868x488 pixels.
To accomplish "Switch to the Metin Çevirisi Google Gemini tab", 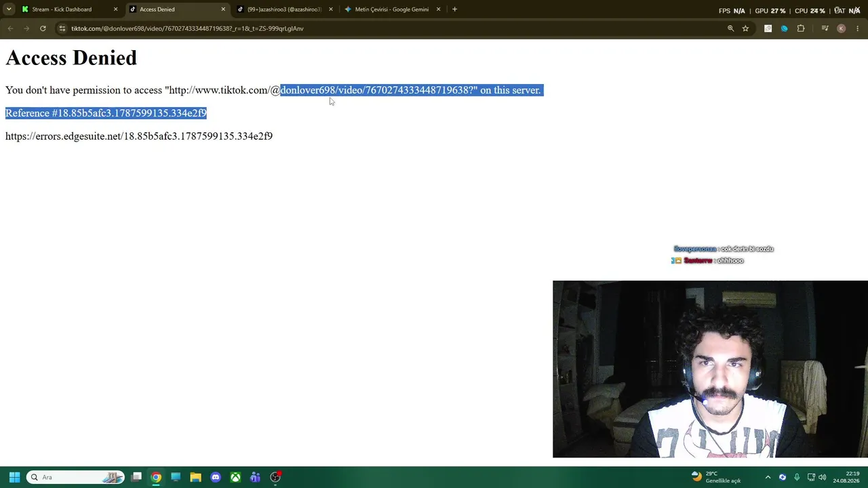I will [x=392, y=9].
